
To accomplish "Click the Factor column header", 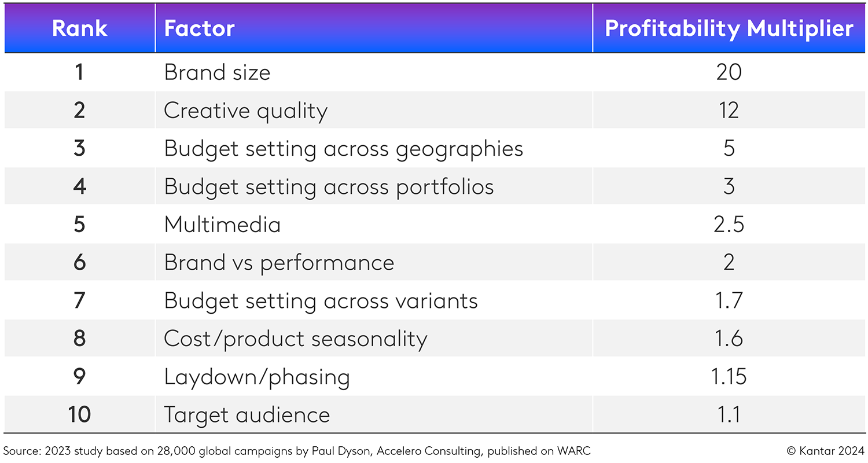I will coord(200,29).
